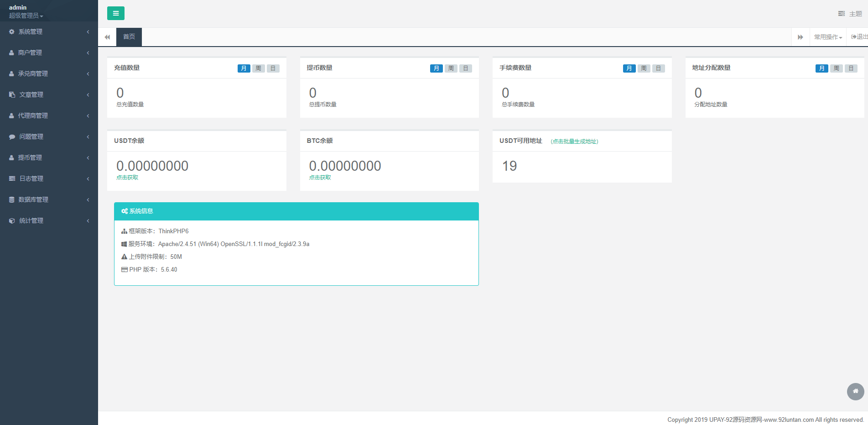The image size is (868, 425).
Task: Click the 点击批量生成地址 link
Action: coord(574,142)
